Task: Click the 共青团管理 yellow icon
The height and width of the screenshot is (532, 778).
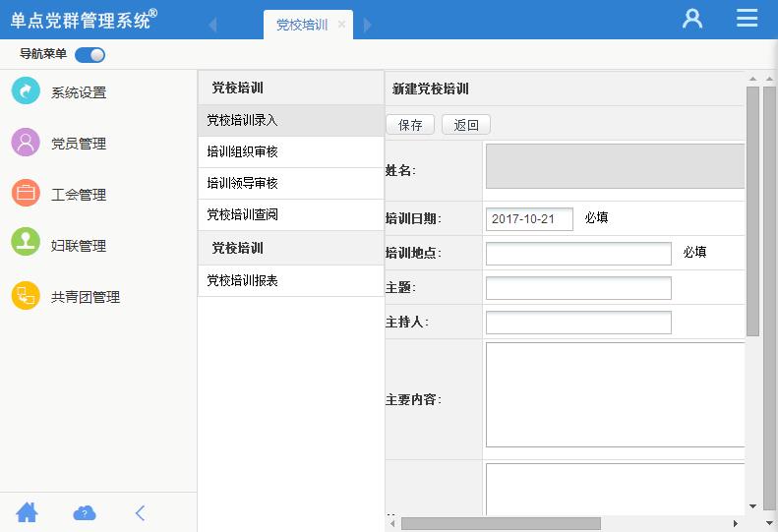Action: pyautogui.click(x=26, y=295)
